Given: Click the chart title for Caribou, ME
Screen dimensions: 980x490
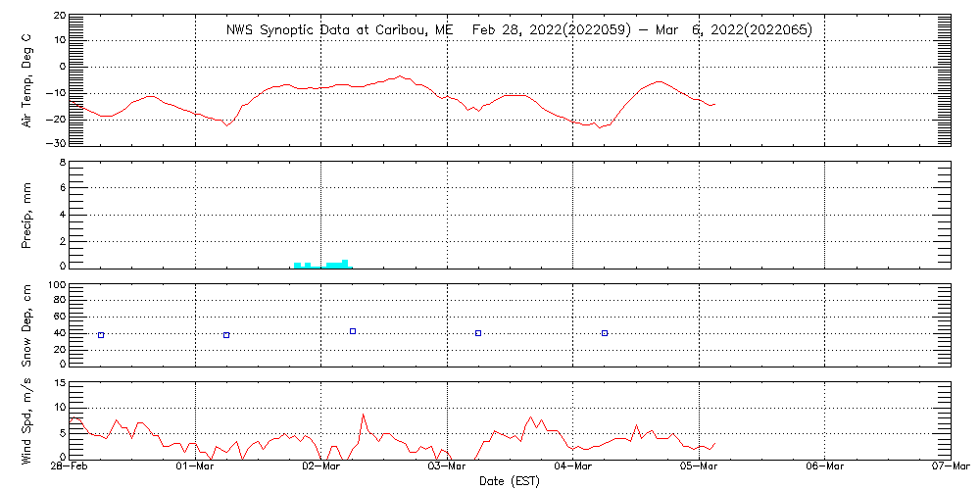Looking at the screenshot, I should pyautogui.click(x=518, y=29).
